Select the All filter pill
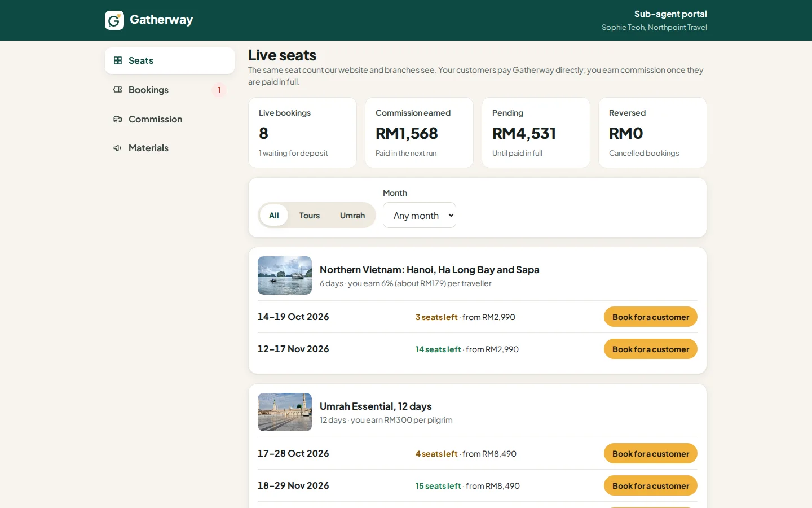Screen dimensions: 812x508 (274, 215)
